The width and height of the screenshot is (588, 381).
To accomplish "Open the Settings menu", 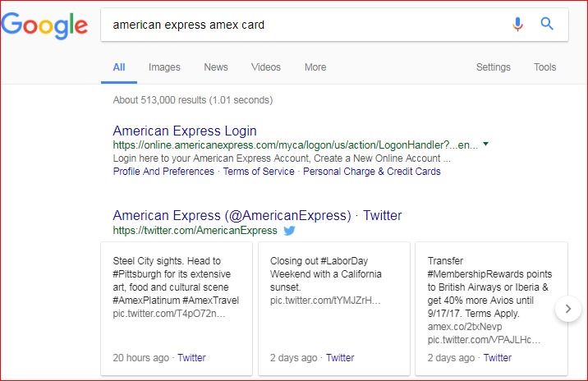I will (493, 67).
